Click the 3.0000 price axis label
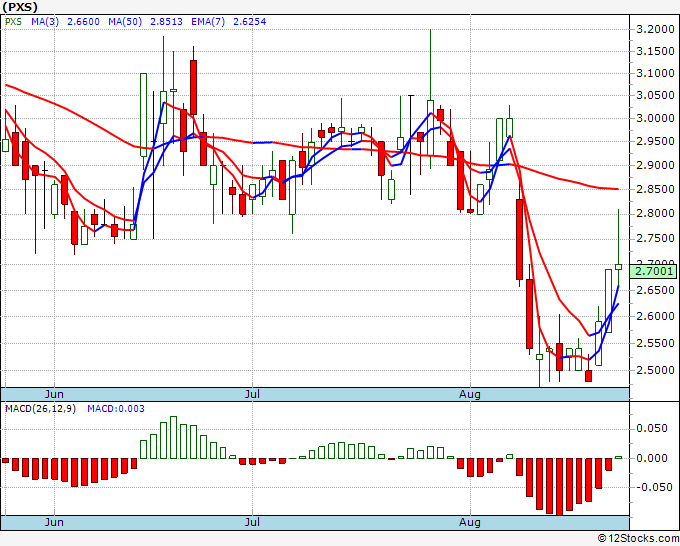This screenshot has height=546, width=680. point(655,118)
